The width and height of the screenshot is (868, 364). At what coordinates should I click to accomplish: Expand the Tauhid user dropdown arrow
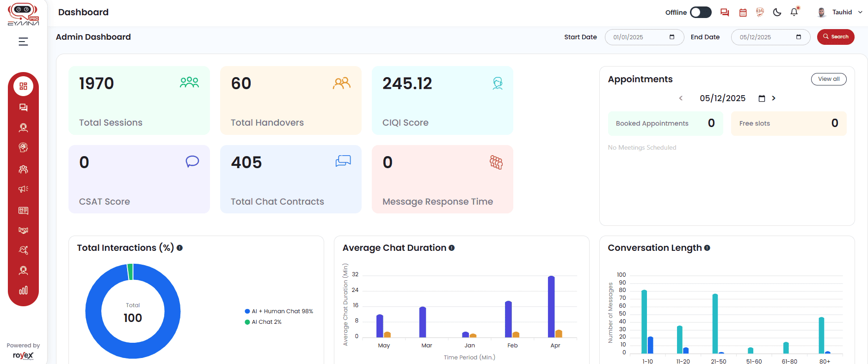tap(860, 12)
